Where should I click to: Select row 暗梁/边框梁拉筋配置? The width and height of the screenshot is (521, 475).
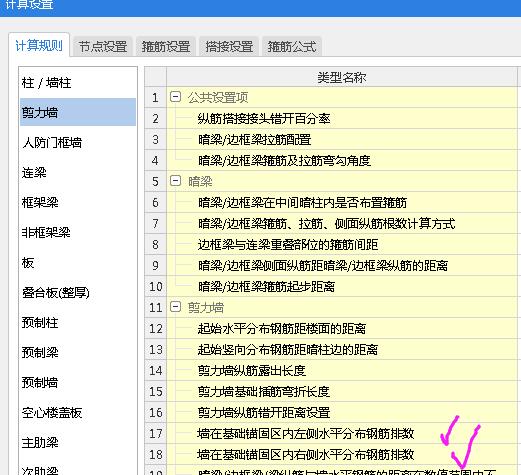pos(342,139)
